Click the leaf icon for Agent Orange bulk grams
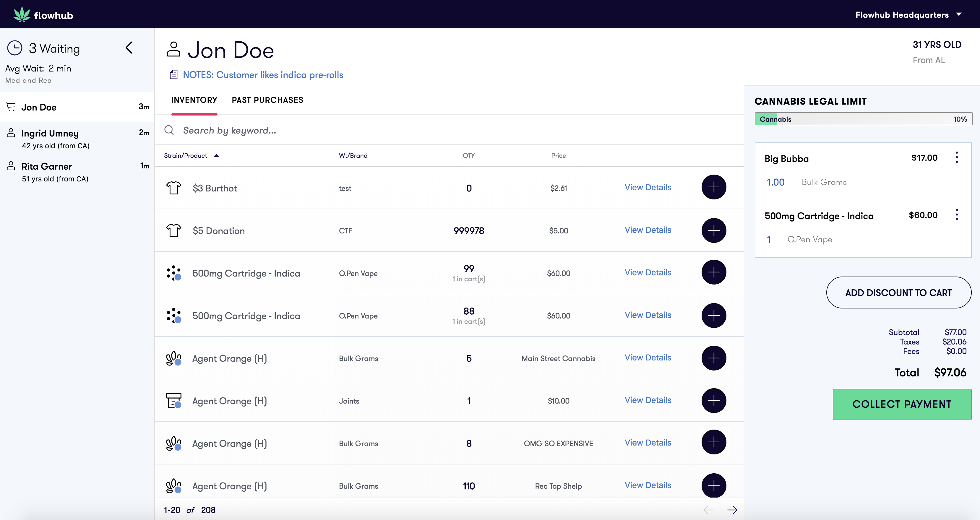Screen dimensions: 980x520 click(x=173, y=358)
